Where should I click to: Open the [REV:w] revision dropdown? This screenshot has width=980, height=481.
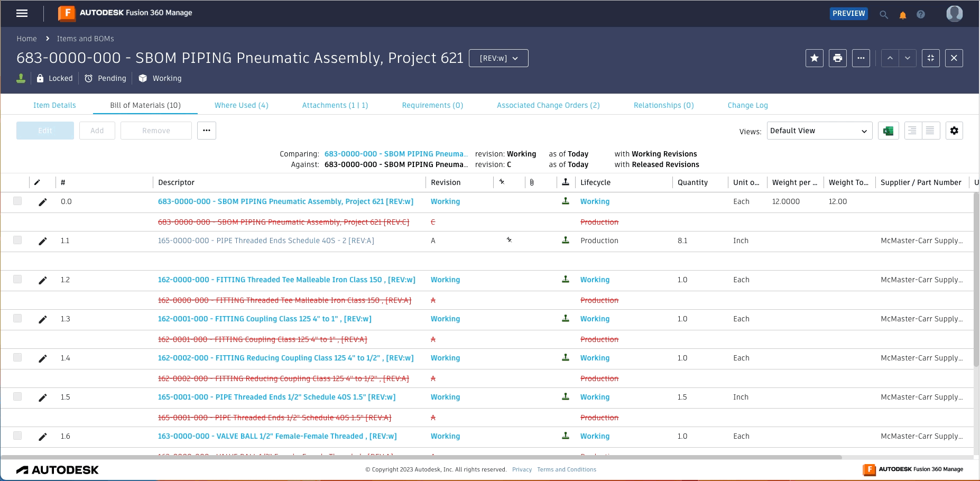click(x=498, y=58)
